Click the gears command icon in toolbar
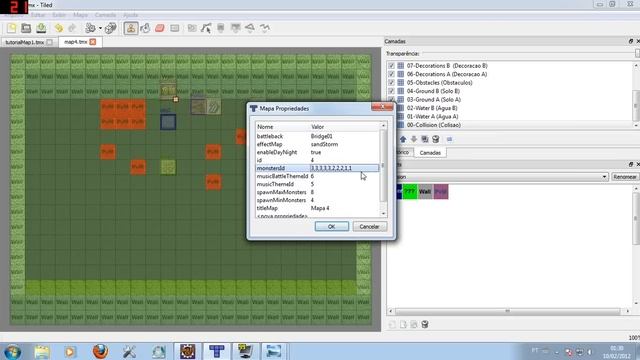 pos(90,28)
